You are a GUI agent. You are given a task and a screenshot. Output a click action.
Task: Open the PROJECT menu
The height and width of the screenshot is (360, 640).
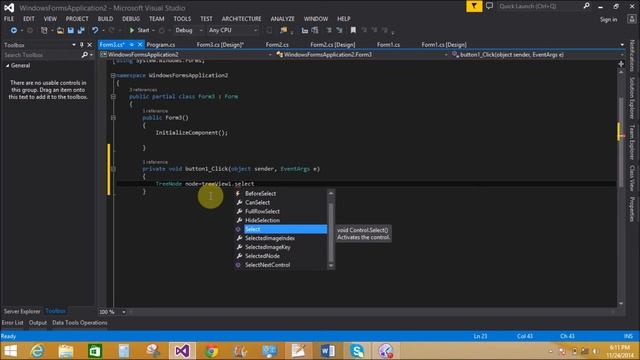pos(77,19)
